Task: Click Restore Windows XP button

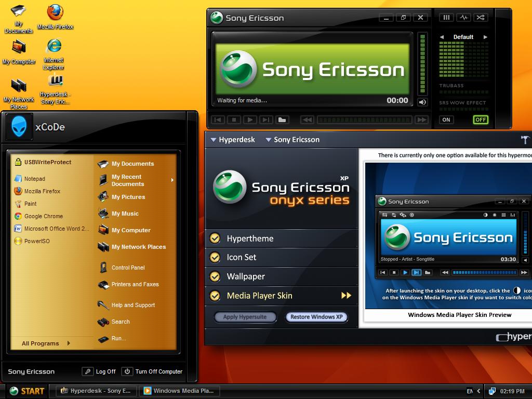Action: (x=316, y=317)
